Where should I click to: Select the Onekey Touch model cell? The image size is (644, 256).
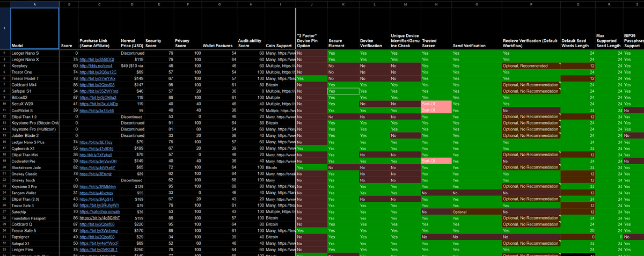pos(35,180)
